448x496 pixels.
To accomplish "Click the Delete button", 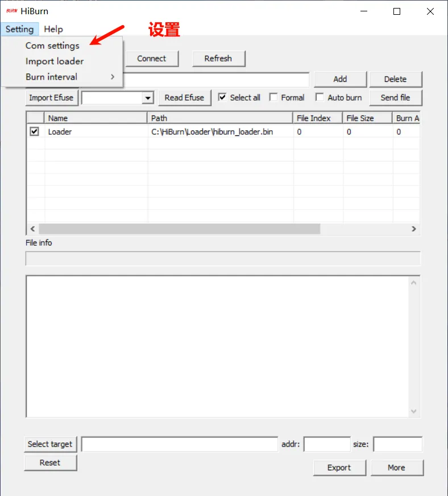I will point(395,79).
